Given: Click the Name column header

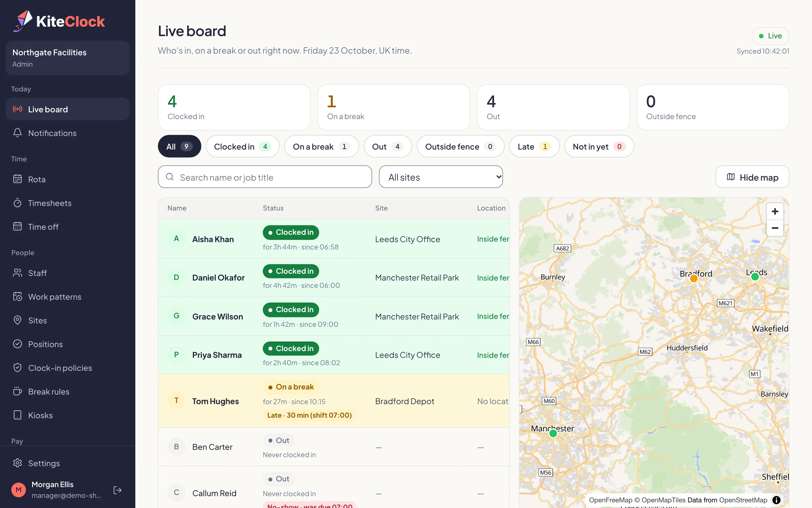Looking at the screenshot, I should [177, 208].
